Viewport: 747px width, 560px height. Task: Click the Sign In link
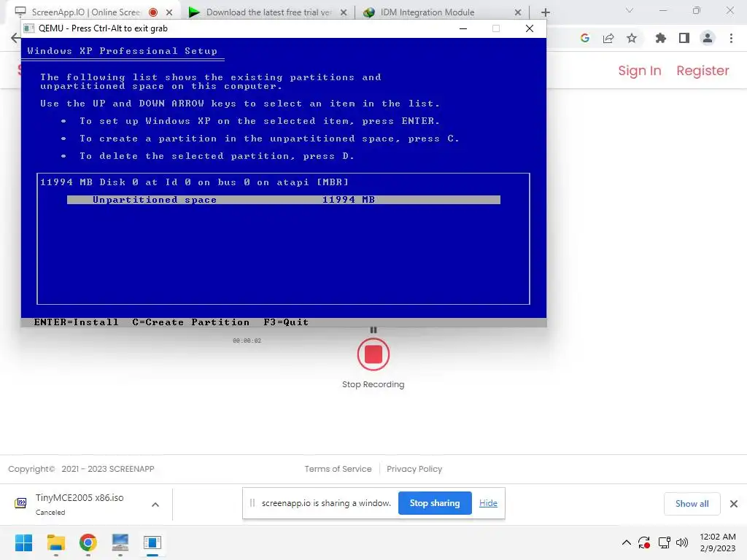[x=639, y=71]
